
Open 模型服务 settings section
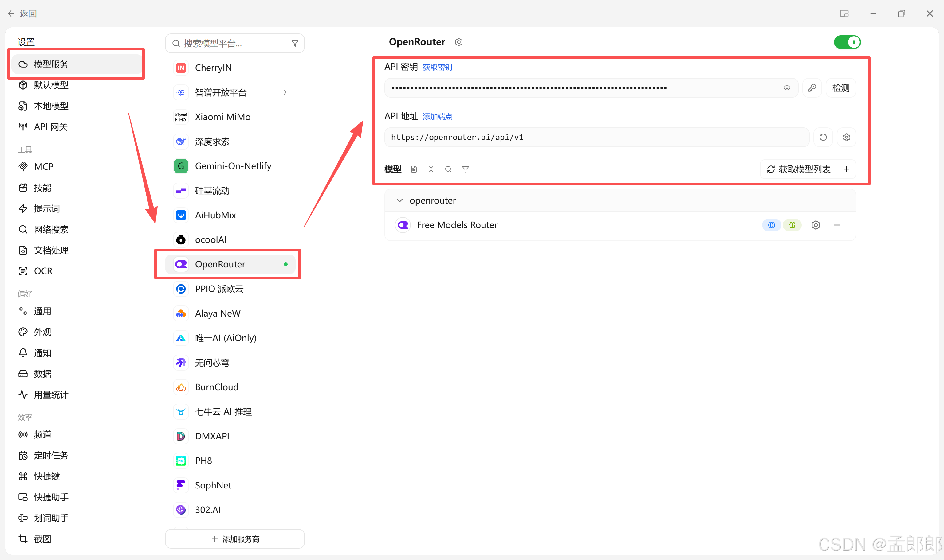[x=77, y=64]
